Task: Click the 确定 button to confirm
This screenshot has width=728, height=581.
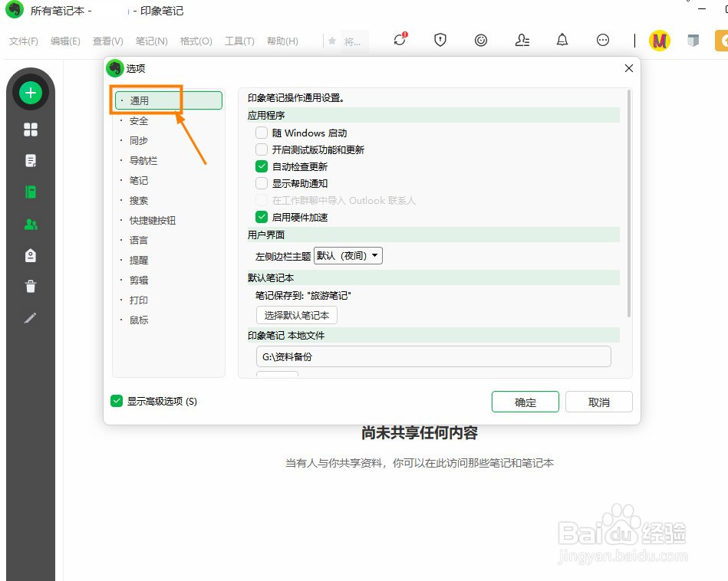Action: [525, 401]
